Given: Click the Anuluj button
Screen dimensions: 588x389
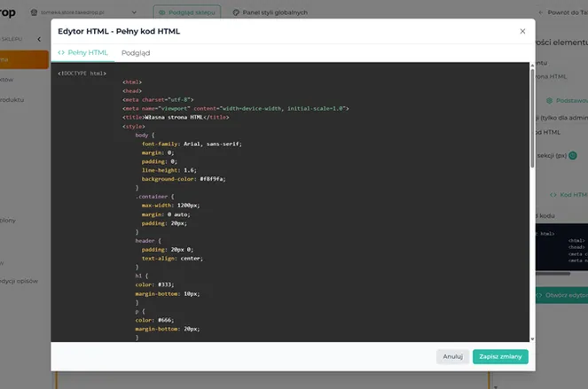Looking at the screenshot, I should (452, 357).
